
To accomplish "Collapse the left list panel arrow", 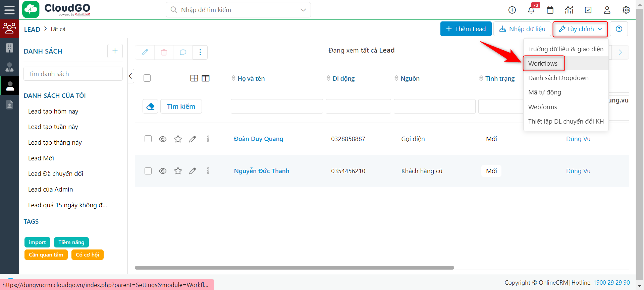I will click(131, 76).
